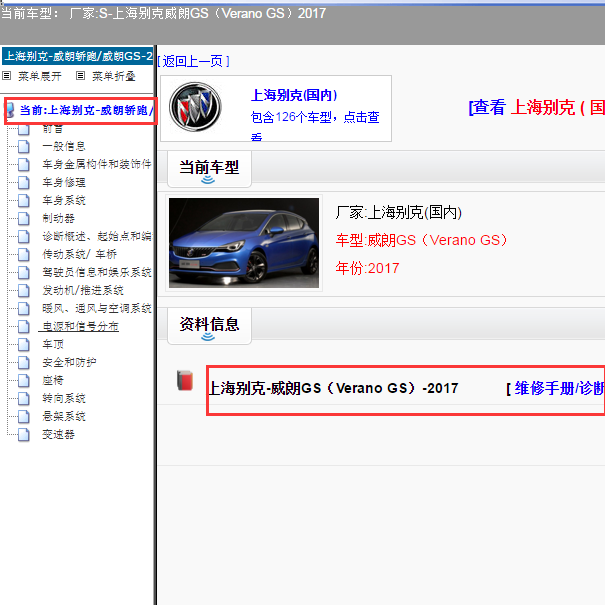Image resolution: width=605 pixels, height=605 pixels.
Task: Click the 菜单折叠 collapse-all icon
Action: (80, 76)
